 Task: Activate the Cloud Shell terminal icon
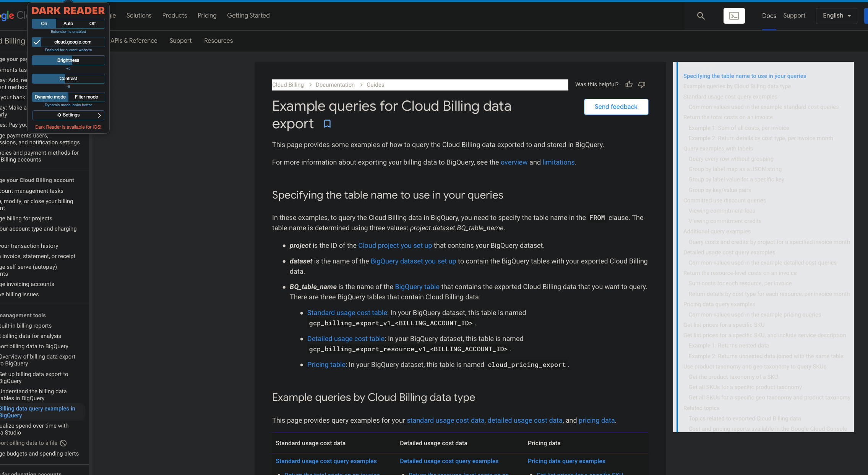734,16
